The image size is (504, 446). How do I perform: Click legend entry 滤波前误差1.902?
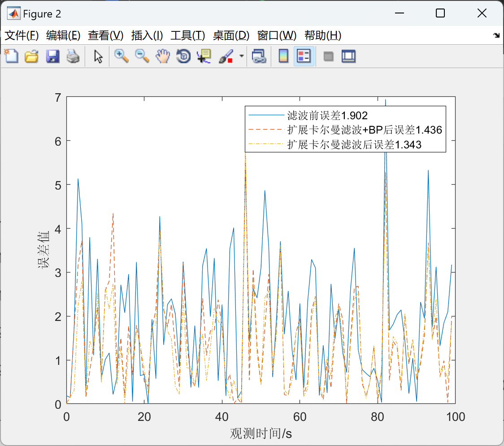pos(327,115)
